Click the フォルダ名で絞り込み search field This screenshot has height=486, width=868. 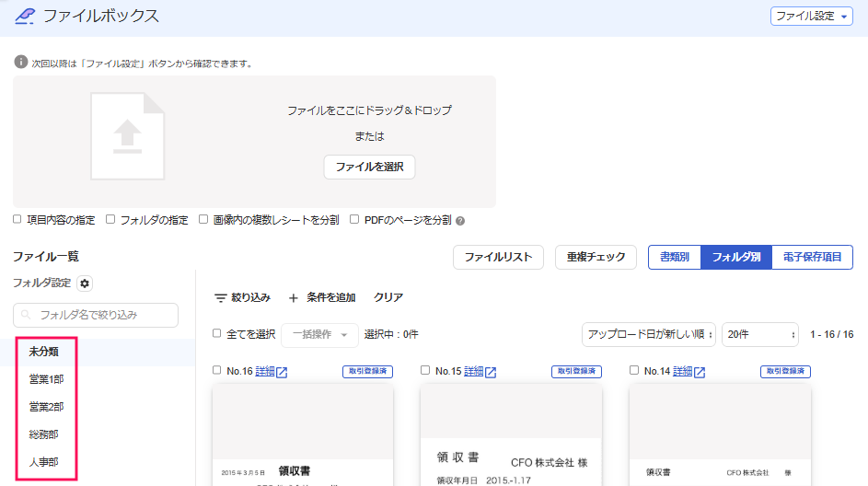[x=96, y=315]
